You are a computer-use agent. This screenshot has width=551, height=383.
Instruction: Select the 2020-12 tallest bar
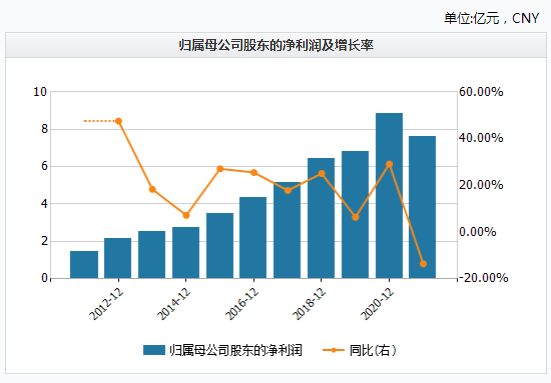389,196
